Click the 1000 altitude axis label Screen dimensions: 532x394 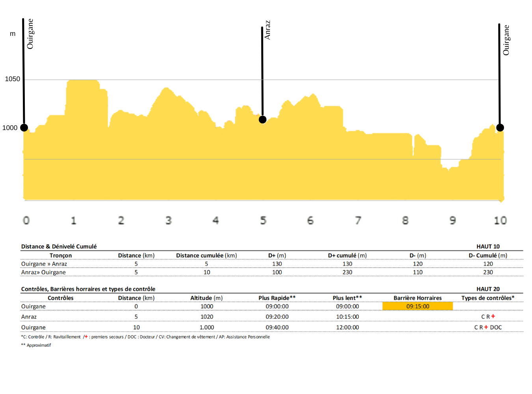tap(10, 128)
